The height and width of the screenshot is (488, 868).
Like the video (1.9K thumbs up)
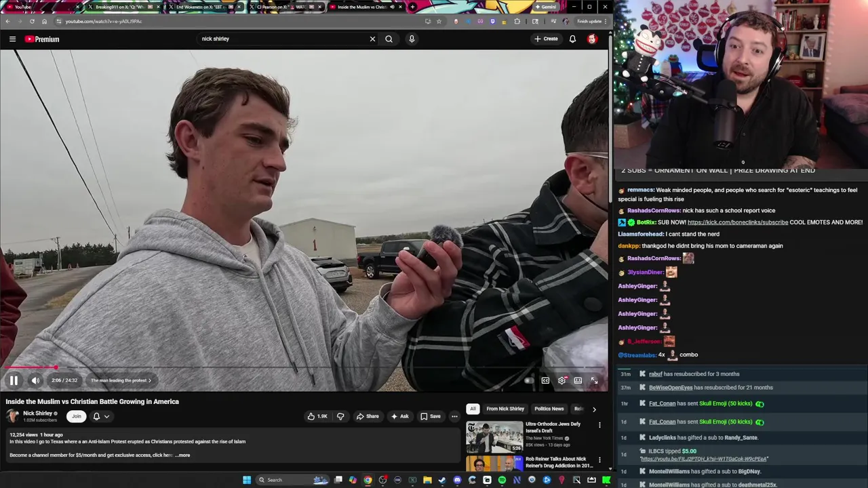317,416
